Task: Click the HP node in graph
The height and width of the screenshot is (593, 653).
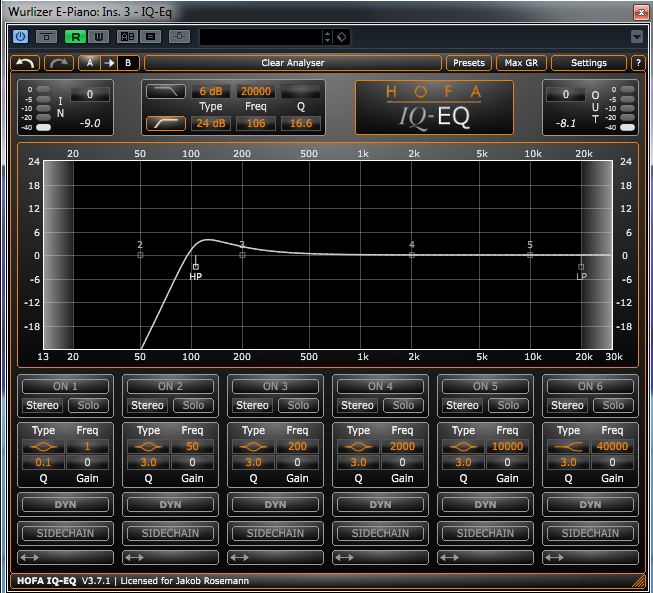Action: coord(196,267)
